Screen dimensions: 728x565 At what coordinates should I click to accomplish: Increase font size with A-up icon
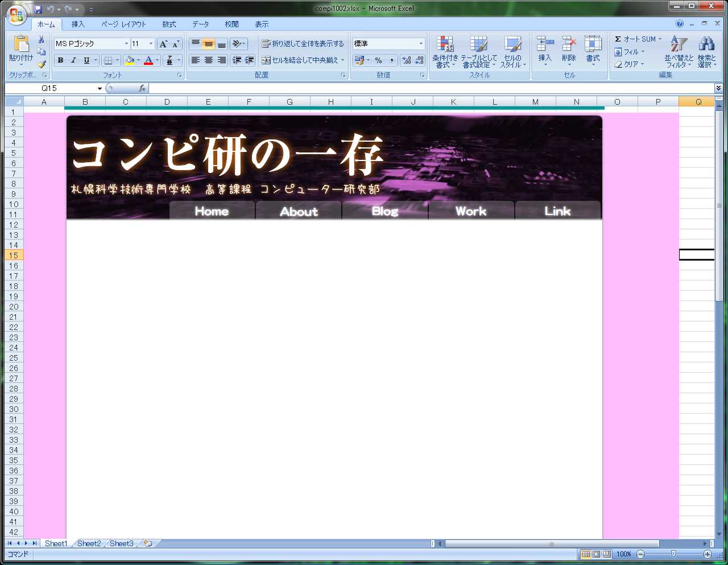click(163, 44)
